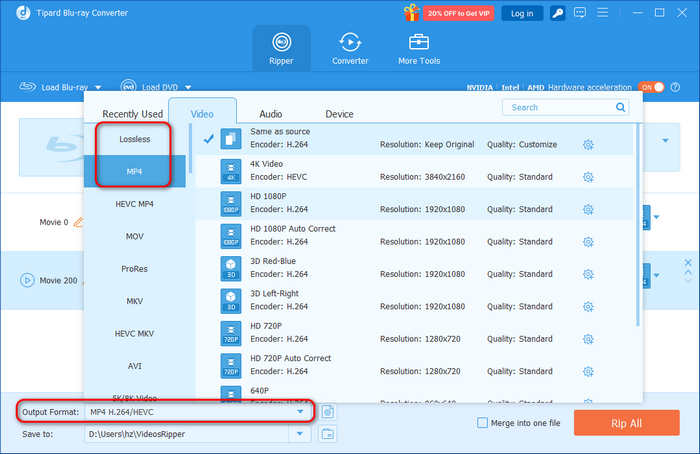Click hardware acceleration help icon
The image size is (700, 454).
[x=675, y=87]
